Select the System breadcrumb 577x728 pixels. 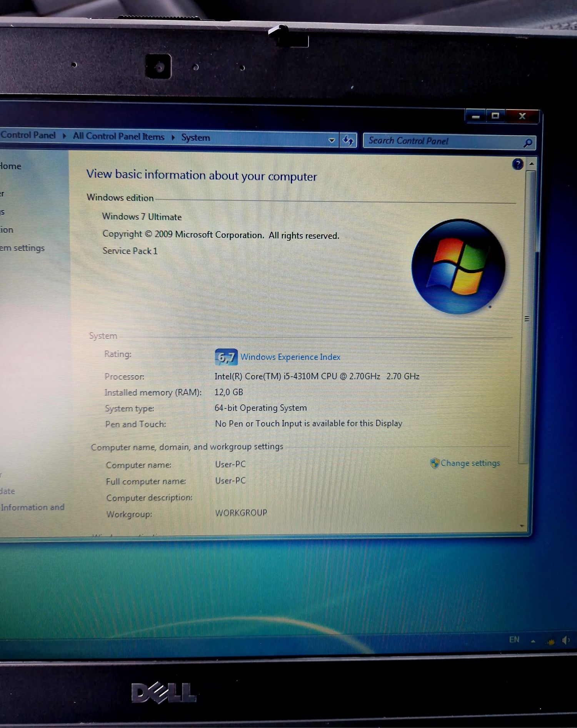195,138
